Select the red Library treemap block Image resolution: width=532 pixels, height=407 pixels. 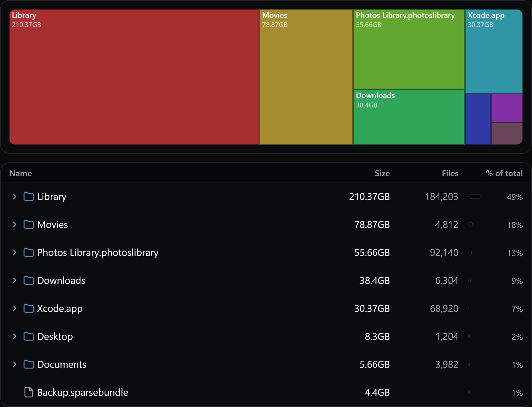(134, 77)
